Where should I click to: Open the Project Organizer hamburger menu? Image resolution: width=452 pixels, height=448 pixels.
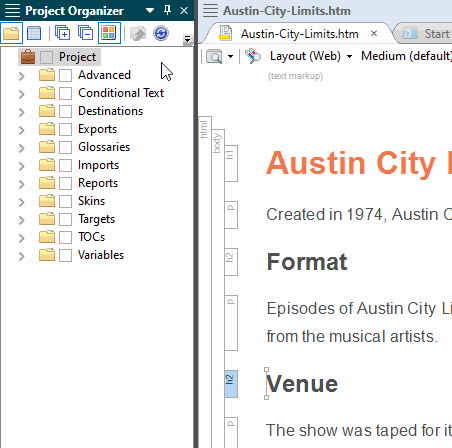pyautogui.click(x=12, y=10)
